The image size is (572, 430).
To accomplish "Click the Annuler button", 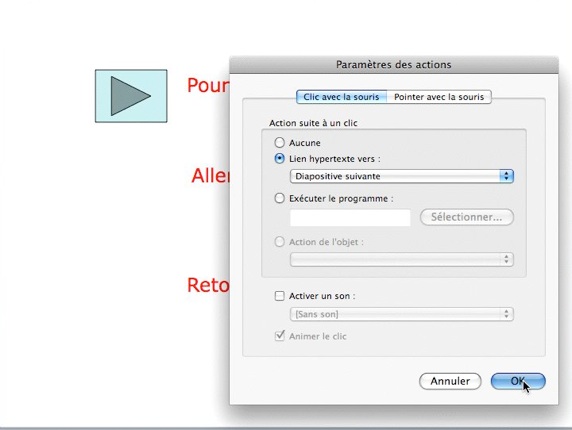I will coord(450,381).
